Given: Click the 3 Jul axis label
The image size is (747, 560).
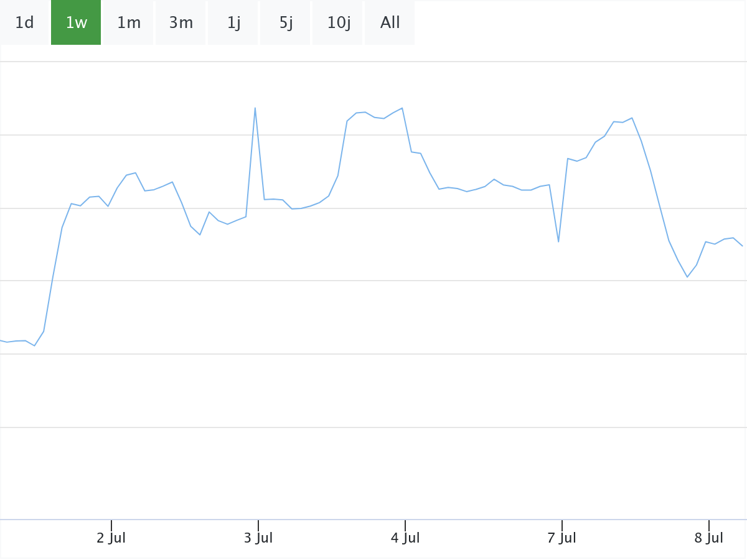Looking at the screenshot, I should click(x=258, y=538).
